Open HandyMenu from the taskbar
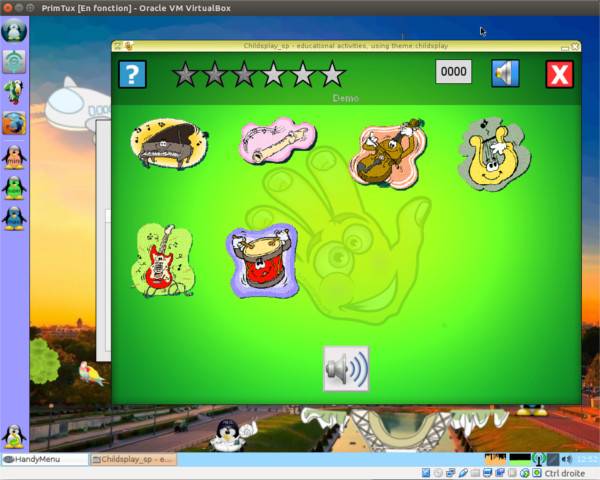Image resolution: width=600 pixels, height=480 pixels. 45,459
